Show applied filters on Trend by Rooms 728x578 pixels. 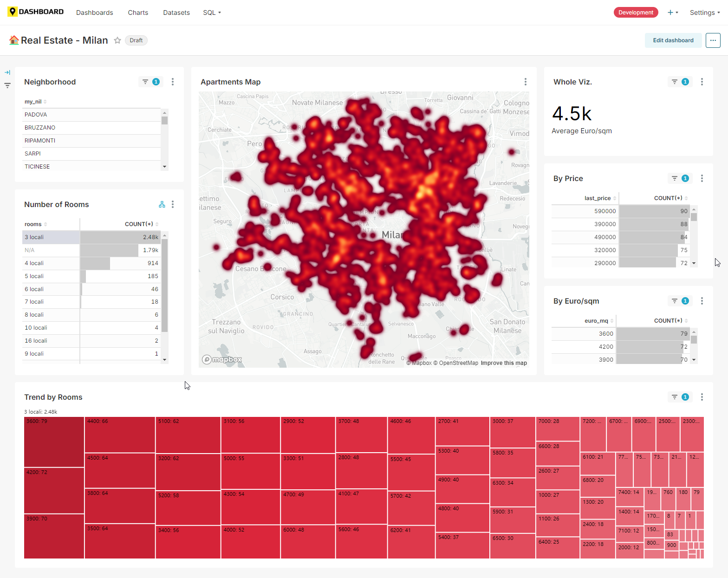[680, 397]
